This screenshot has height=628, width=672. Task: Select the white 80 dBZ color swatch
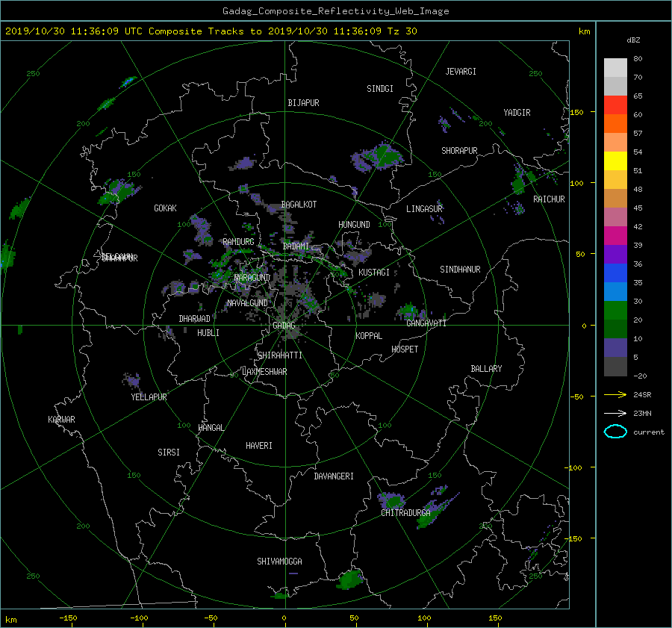pos(615,67)
